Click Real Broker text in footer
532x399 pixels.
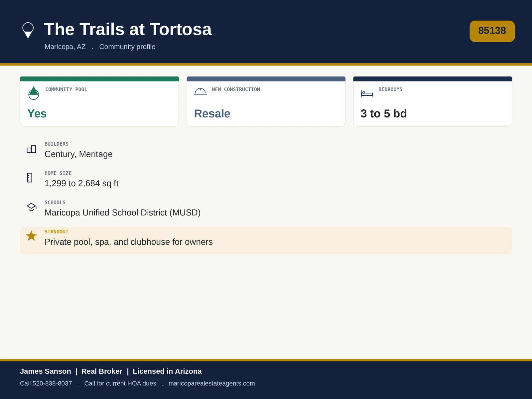click(x=102, y=371)
